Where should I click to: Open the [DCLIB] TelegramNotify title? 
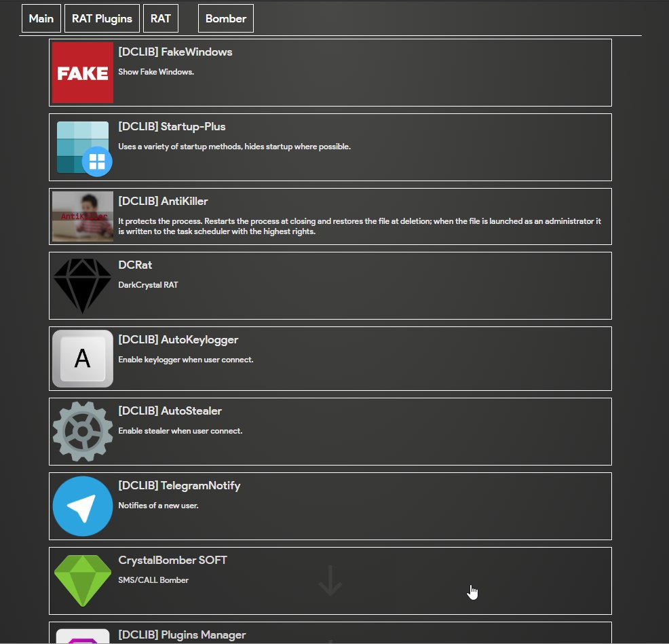(179, 486)
